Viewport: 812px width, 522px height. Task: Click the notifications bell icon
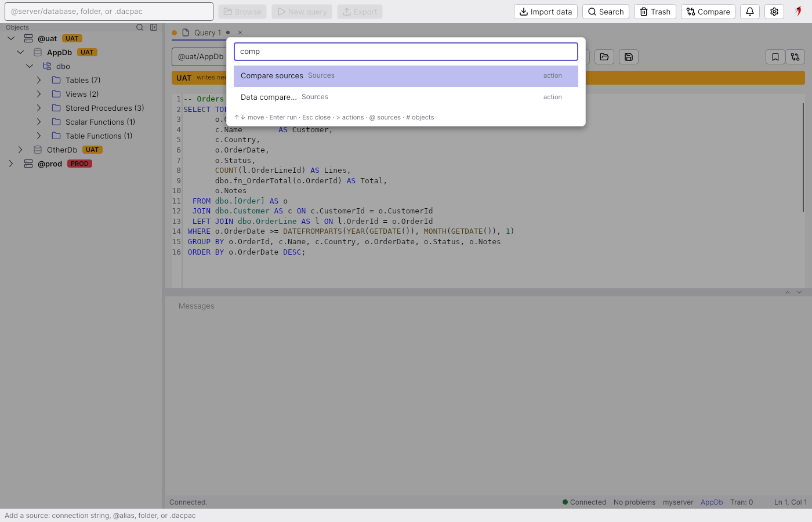[750, 12]
